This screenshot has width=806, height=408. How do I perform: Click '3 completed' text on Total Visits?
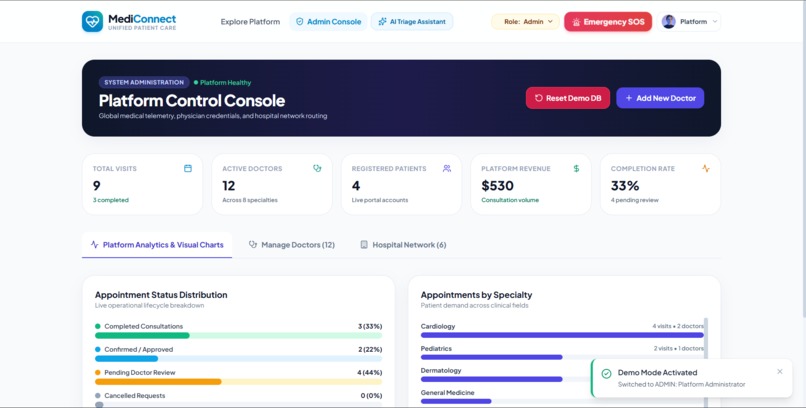[x=111, y=200]
